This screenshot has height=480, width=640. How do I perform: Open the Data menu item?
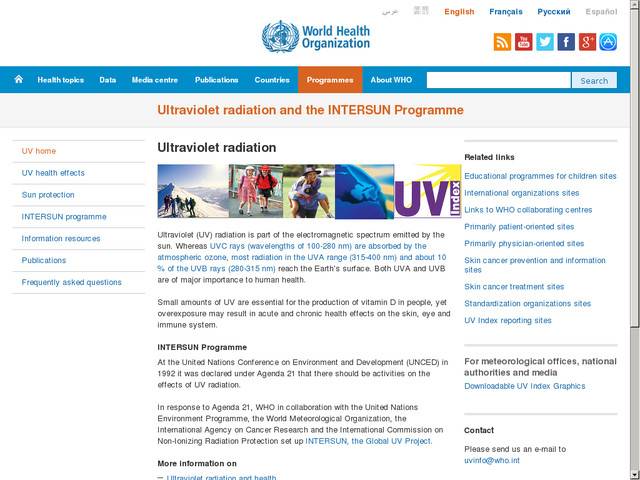click(x=107, y=80)
